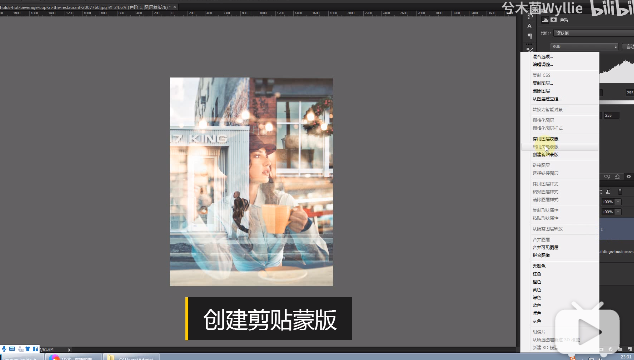Click the reset adjustment icon in Properties footer

point(617,177)
